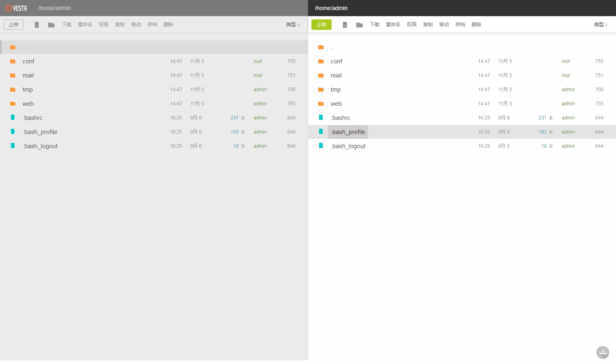This screenshot has width=616, height=364.
Task: Select .bash_logout file in right panel
Action: pyautogui.click(x=348, y=146)
